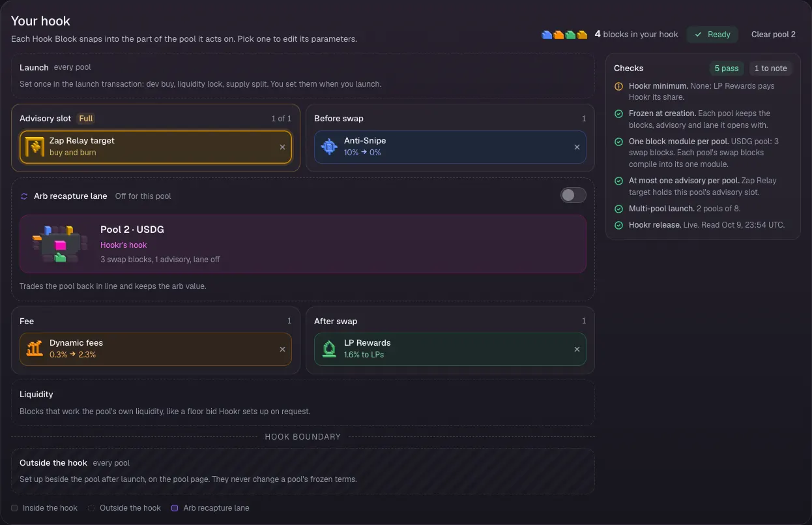Click the Zap Relay target block icon
The image size is (812, 525).
click(x=35, y=147)
